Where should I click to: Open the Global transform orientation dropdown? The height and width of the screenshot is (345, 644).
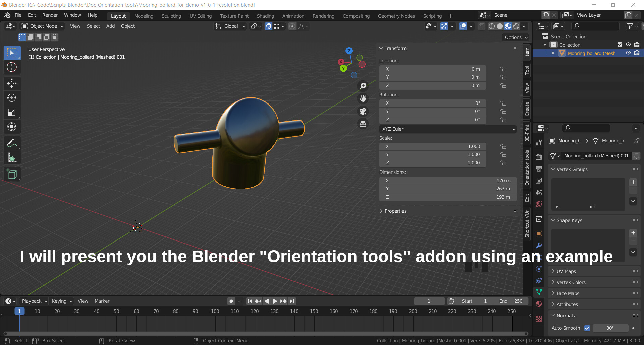[230, 26]
